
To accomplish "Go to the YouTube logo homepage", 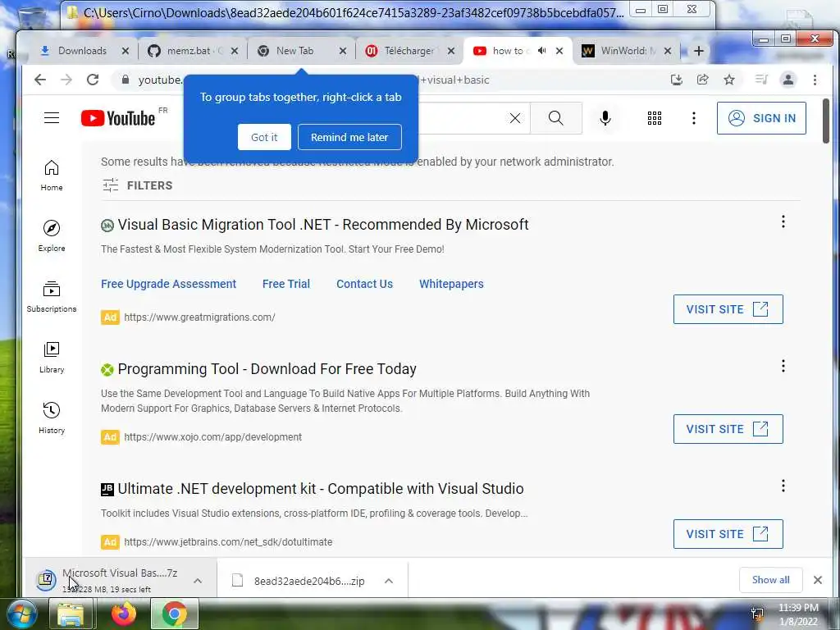I will tap(118, 118).
